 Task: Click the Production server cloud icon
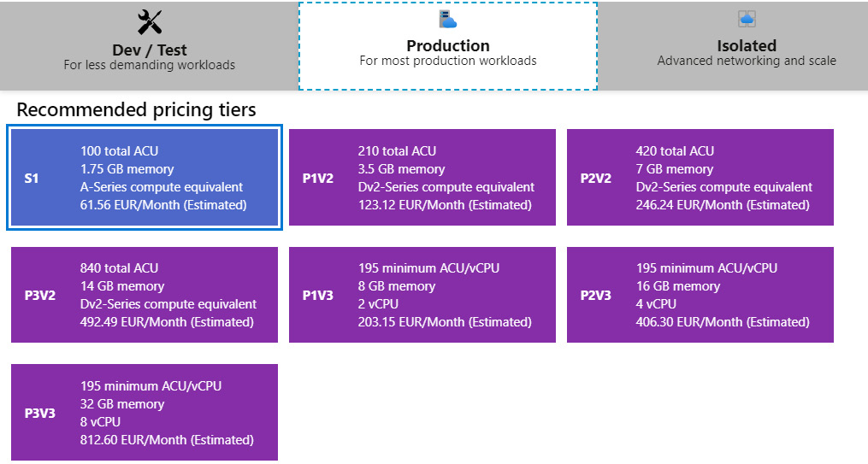[448, 20]
